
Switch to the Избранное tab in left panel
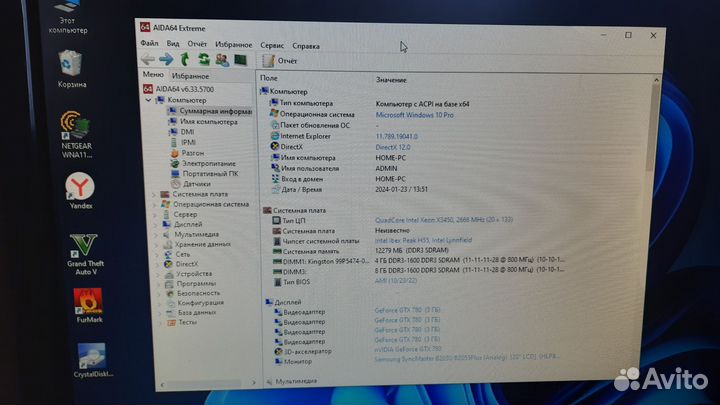click(190, 75)
